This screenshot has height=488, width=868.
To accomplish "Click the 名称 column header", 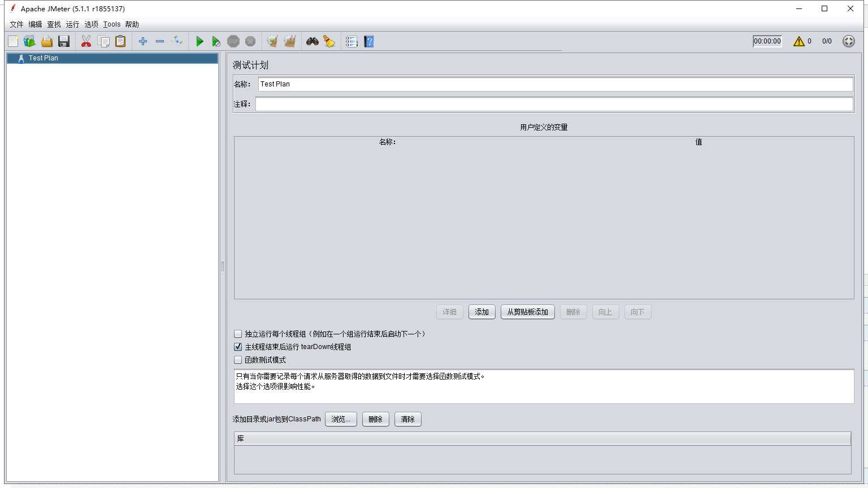I will (x=387, y=142).
